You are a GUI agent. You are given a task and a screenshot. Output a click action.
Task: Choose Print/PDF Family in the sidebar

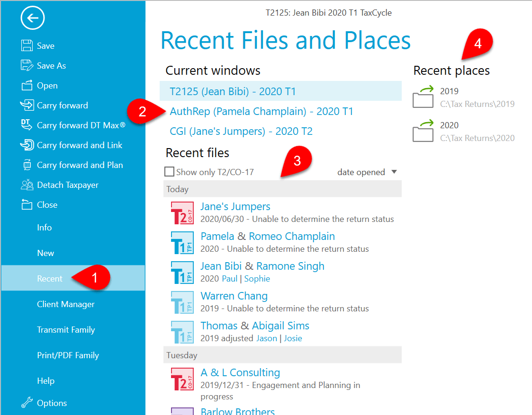pyautogui.click(x=68, y=355)
